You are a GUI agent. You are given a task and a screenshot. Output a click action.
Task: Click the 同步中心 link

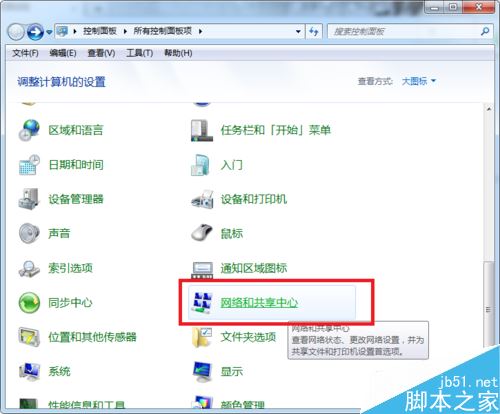point(70,303)
